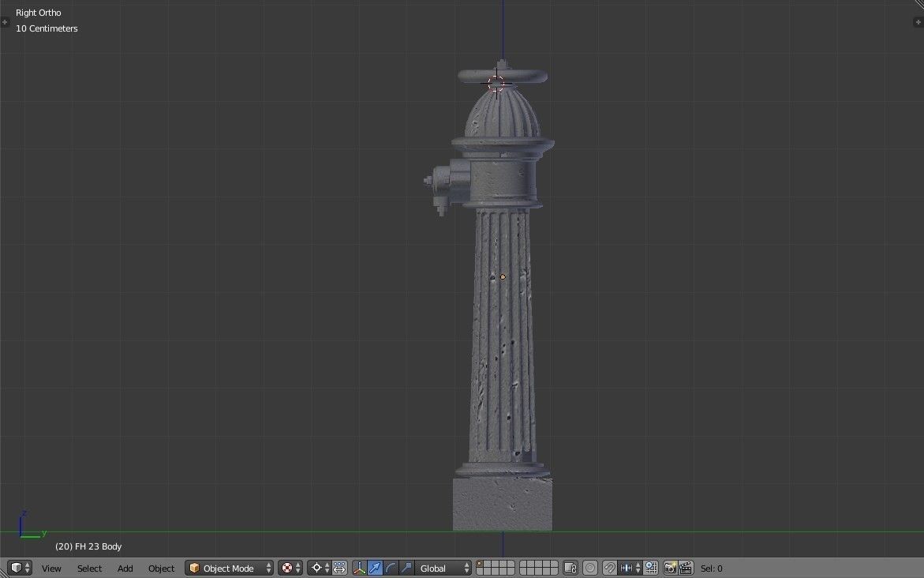
Task: Toggle the 3D transform manipulator axis icon
Action: (360, 568)
